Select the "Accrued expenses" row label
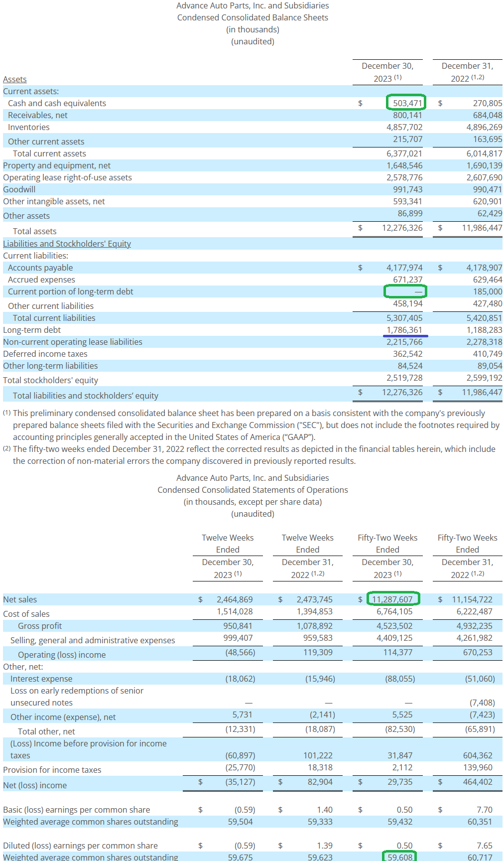The height and width of the screenshot is (861, 504). 41,280
